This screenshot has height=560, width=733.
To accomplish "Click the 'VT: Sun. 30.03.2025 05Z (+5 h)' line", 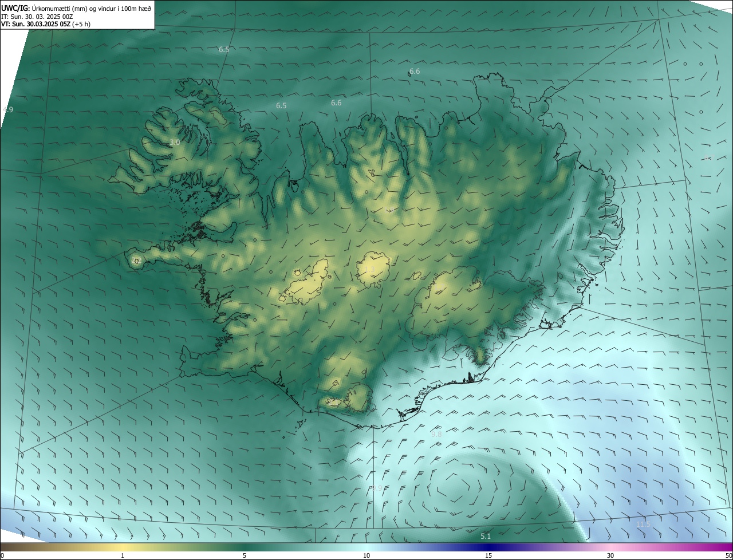I will click(x=46, y=24).
